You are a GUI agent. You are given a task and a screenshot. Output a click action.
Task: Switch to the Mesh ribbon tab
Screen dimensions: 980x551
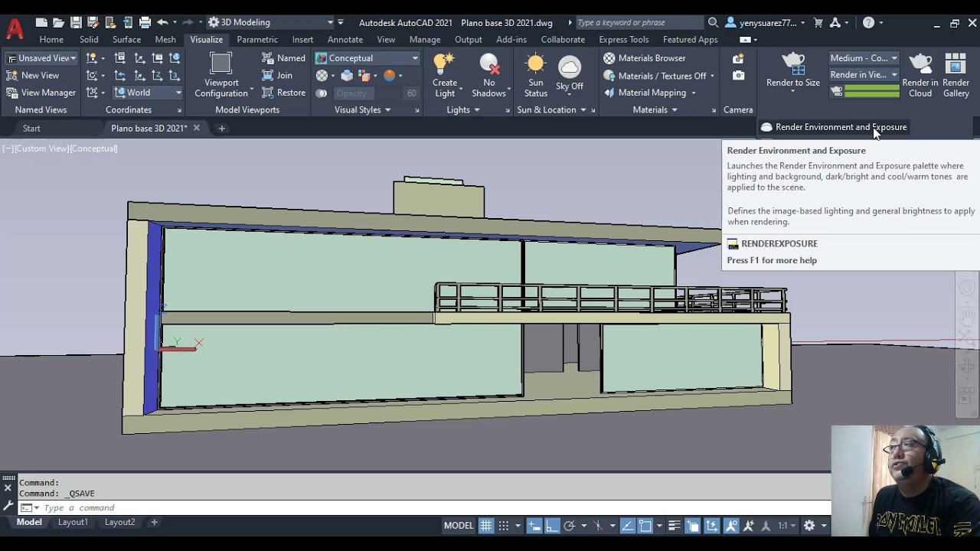(x=165, y=40)
